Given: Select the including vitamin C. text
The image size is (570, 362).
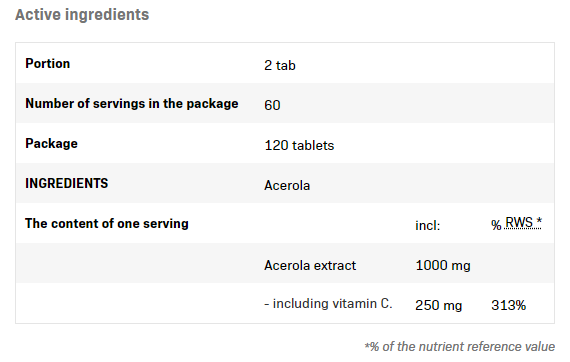Looking at the screenshot, I should (328, 303).
